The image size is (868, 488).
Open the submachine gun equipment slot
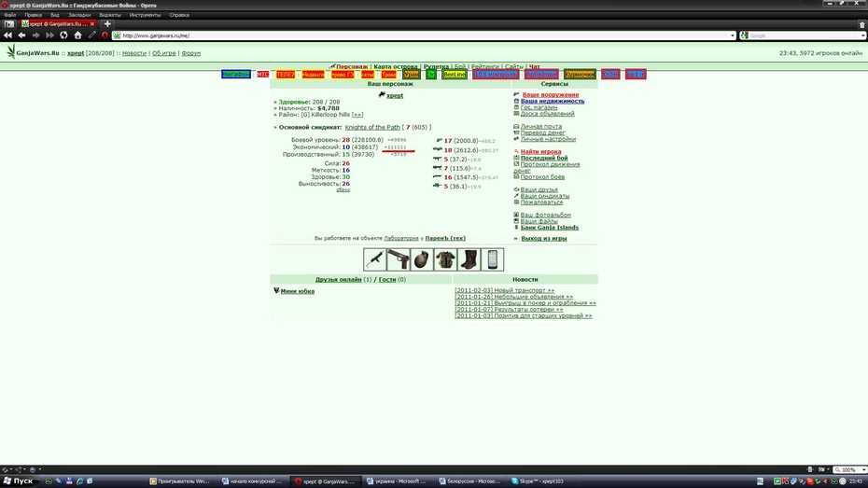[x=374, y=259]
